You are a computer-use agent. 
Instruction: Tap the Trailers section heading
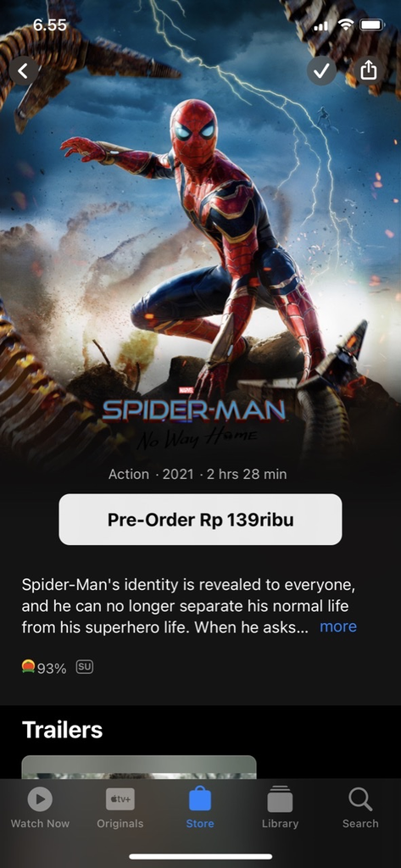(x=62, y=730)
